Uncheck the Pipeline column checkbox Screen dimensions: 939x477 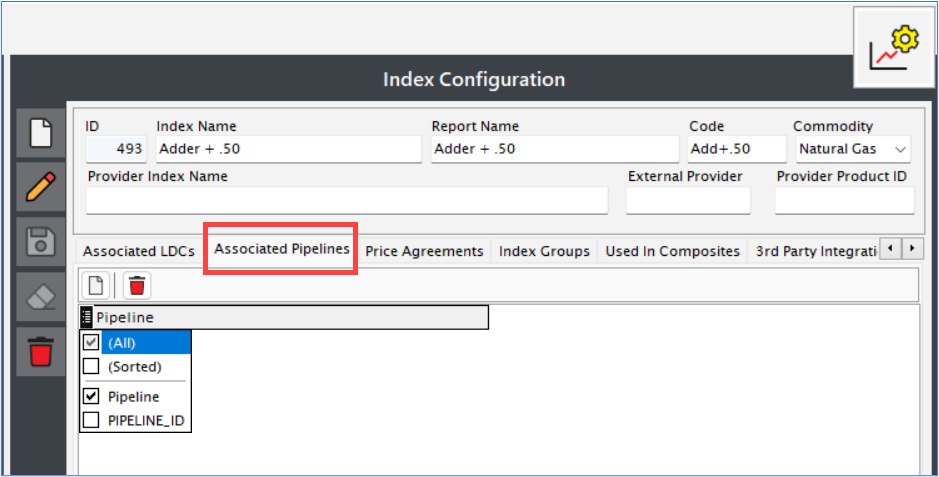point(91,396)
